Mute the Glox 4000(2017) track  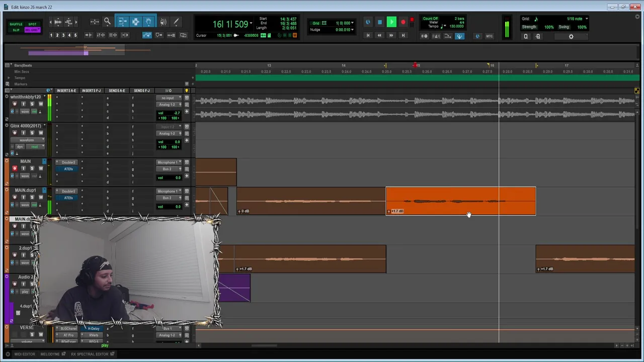[40, 133]
